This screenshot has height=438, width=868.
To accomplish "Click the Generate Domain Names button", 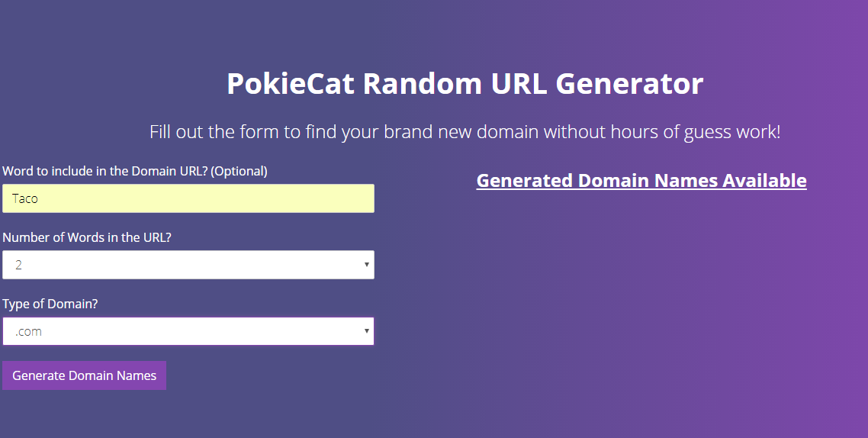I will point(84,375).
